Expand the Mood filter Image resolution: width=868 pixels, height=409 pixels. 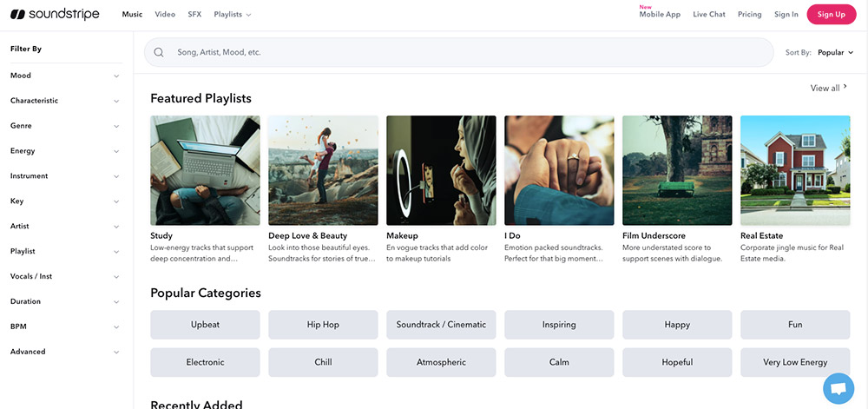coord(65,76)
